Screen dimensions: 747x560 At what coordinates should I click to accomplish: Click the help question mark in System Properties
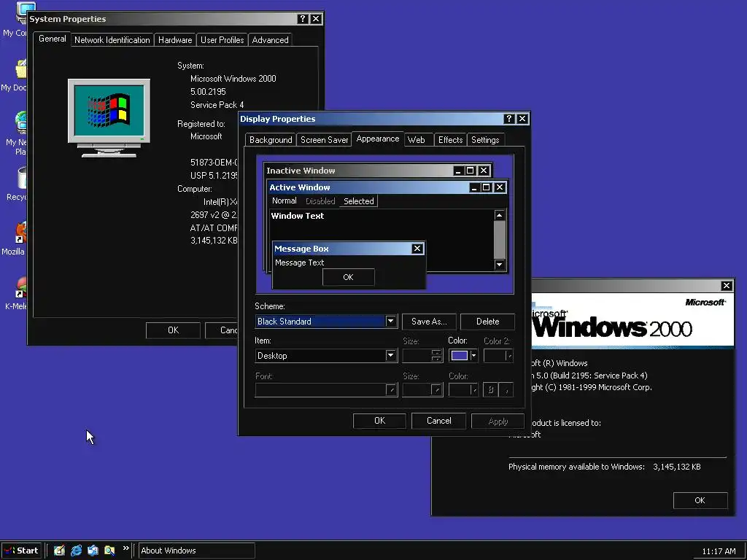coord(303,18)
